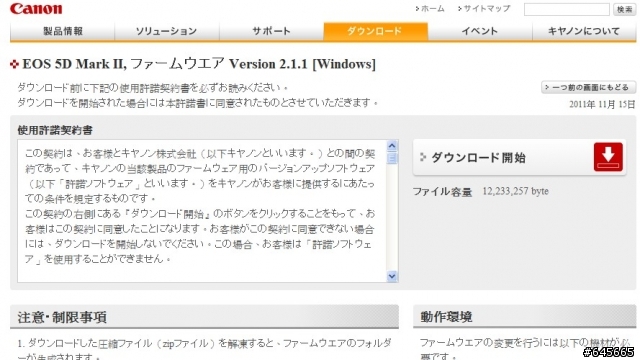Open the ソリューション tab
This screenshot has width=640, height=360.
167,31
